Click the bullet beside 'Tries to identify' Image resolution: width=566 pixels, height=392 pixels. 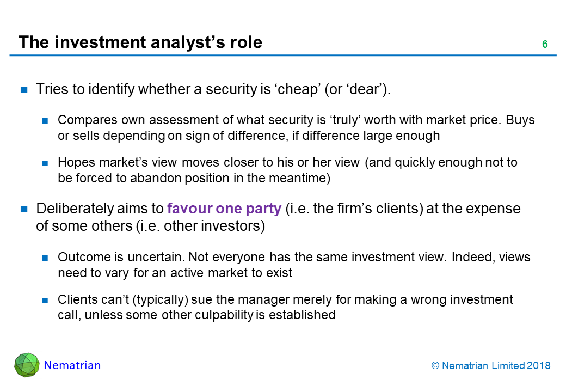pyautogui.click(x=24, y=90)
